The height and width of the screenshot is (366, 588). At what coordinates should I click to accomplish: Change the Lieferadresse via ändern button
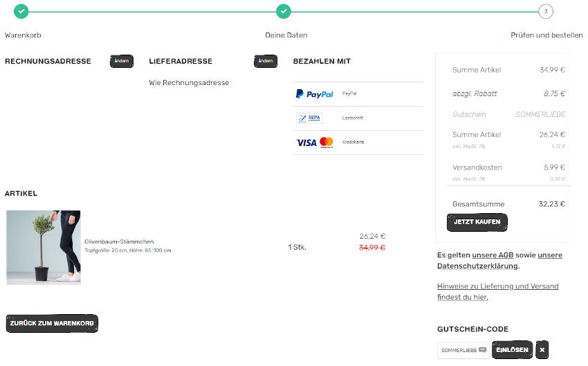point(266,61)
